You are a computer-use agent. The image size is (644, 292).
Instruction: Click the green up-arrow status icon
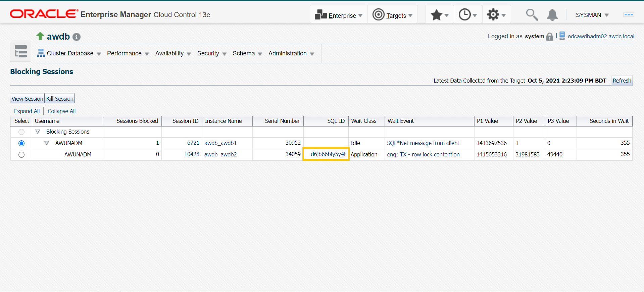[40, 36]
